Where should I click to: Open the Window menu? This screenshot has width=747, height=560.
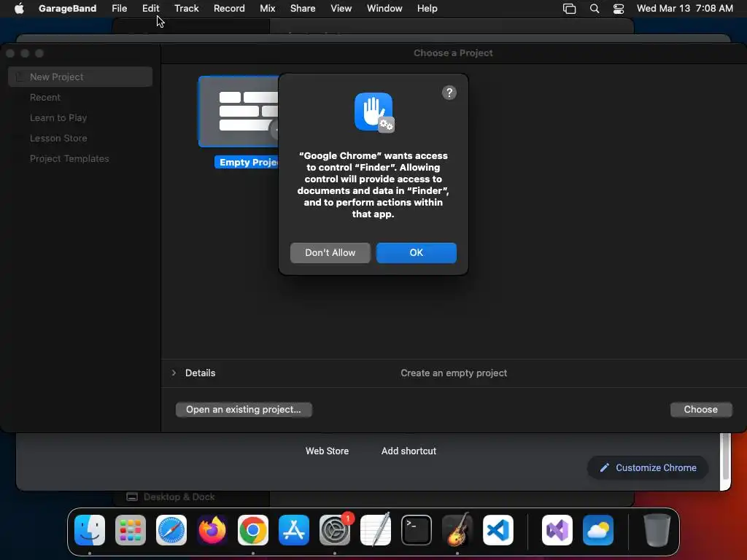point(384,8)
